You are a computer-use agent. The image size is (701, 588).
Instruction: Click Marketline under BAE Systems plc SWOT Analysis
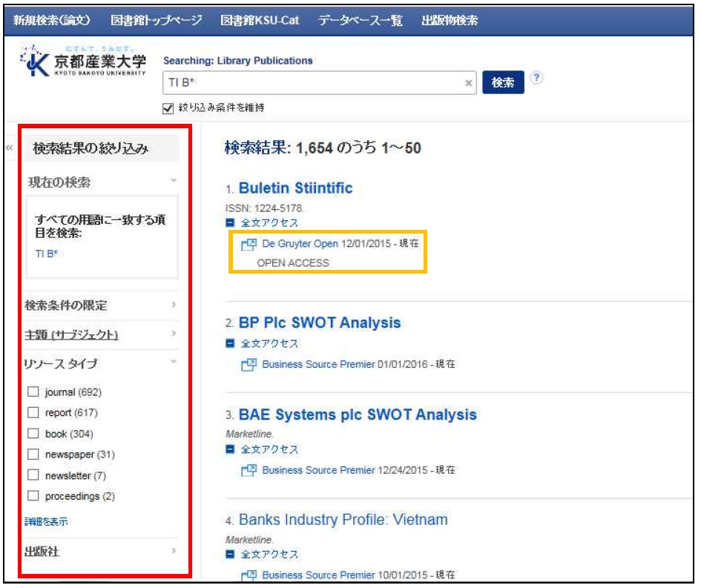click(249, 434)
